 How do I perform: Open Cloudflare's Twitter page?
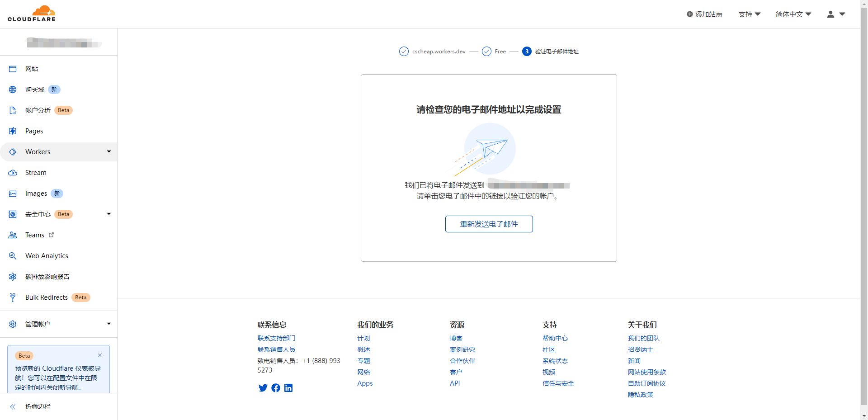click(x=263, y=388)
